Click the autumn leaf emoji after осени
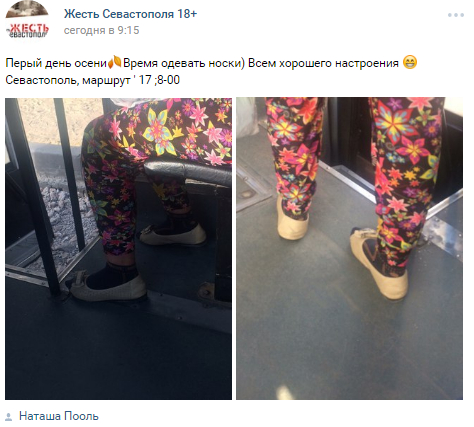474x427 pixels. click(x=114, y=62)
